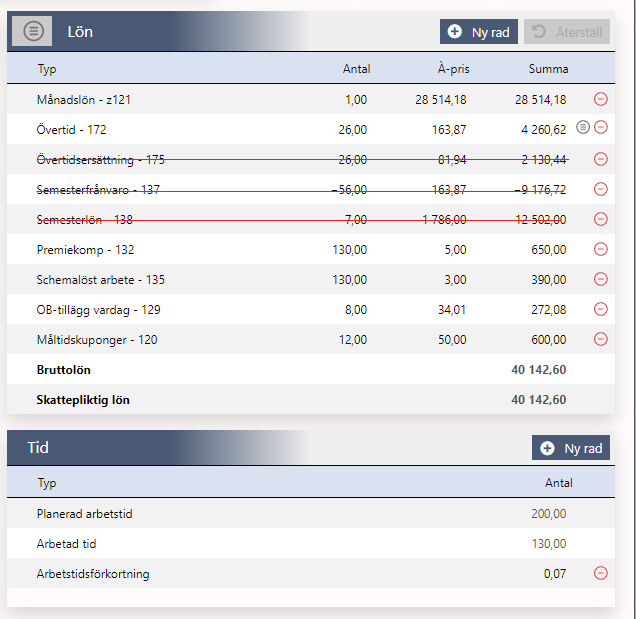Image resolution: width=636 pixels, height=619 pixels.
Task: Click the Summa column header
Action: (x=548, y=69)
